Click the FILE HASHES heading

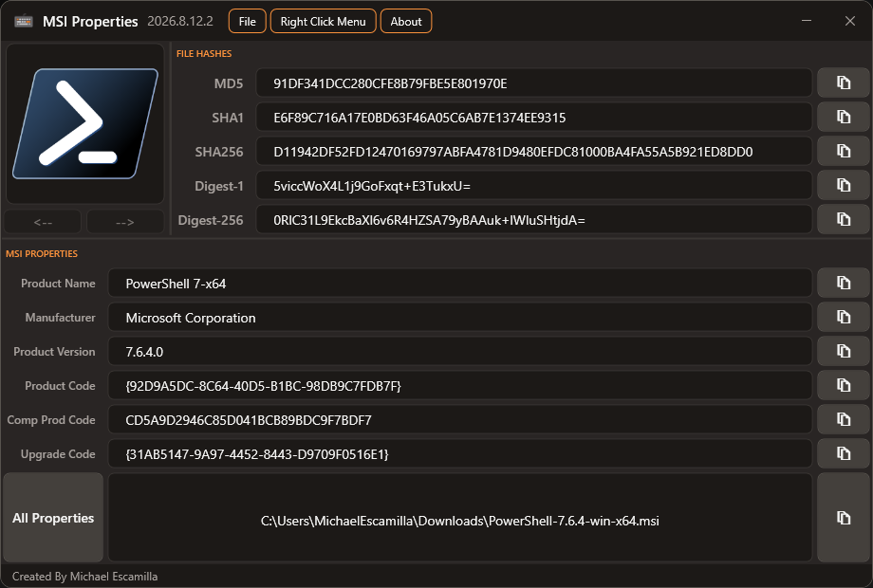pyautogui.click(x=204, y=53)
